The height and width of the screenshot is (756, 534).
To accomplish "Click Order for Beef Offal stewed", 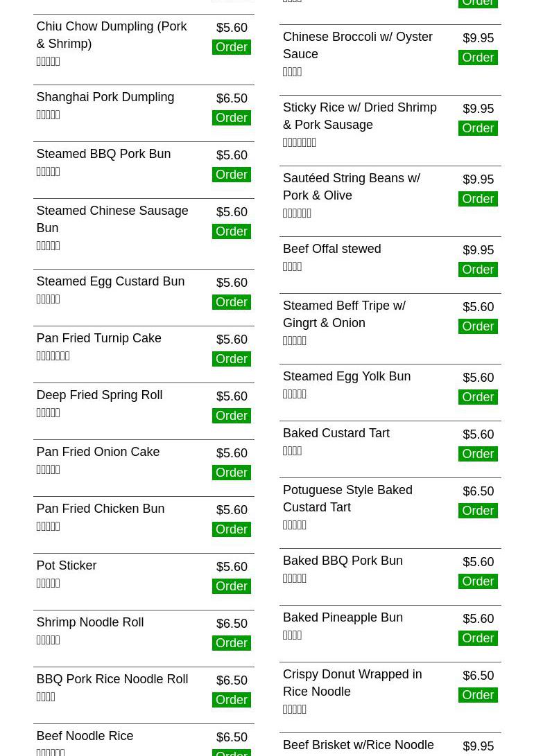I will pyautogui.click(x=478, y=270).
